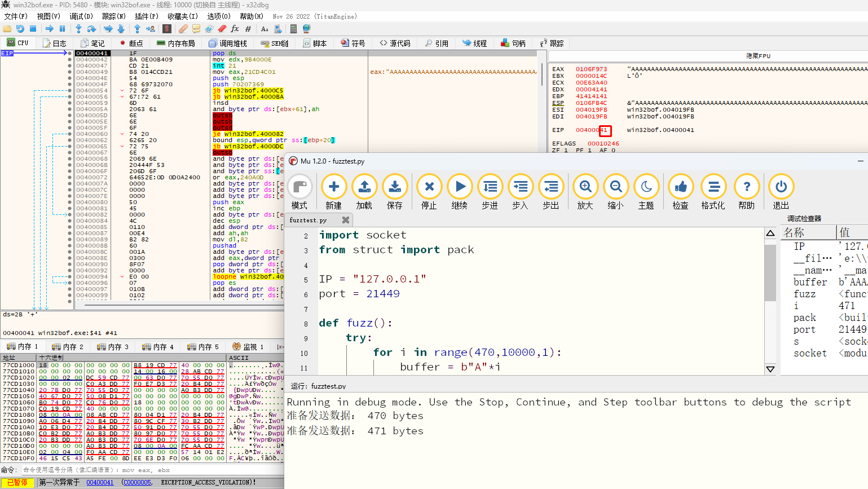This screenshot has height=489, width=868.
Task: Continue running script in Mu
Action: click(x=460, y=192)
